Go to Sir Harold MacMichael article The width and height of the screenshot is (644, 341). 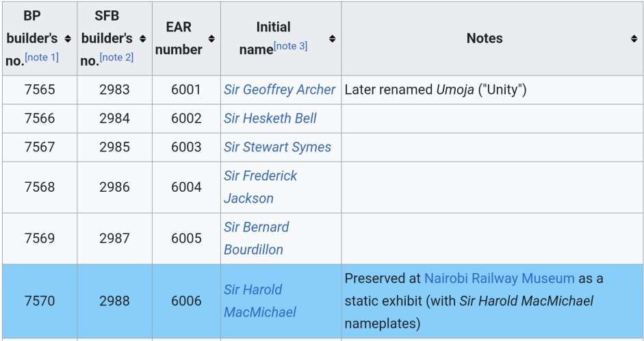pyautogui.click(x=259, y=301)
